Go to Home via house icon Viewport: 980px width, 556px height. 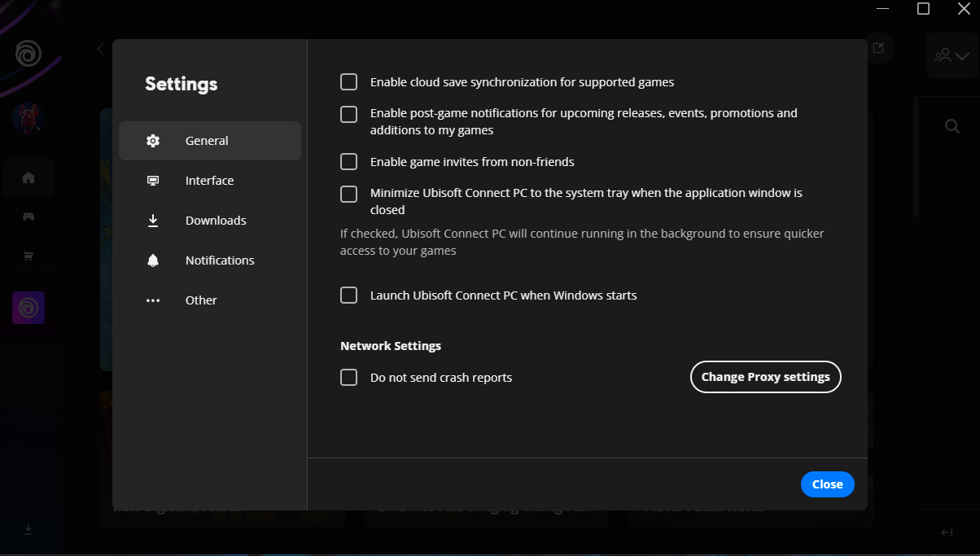[x=28, y=177]
